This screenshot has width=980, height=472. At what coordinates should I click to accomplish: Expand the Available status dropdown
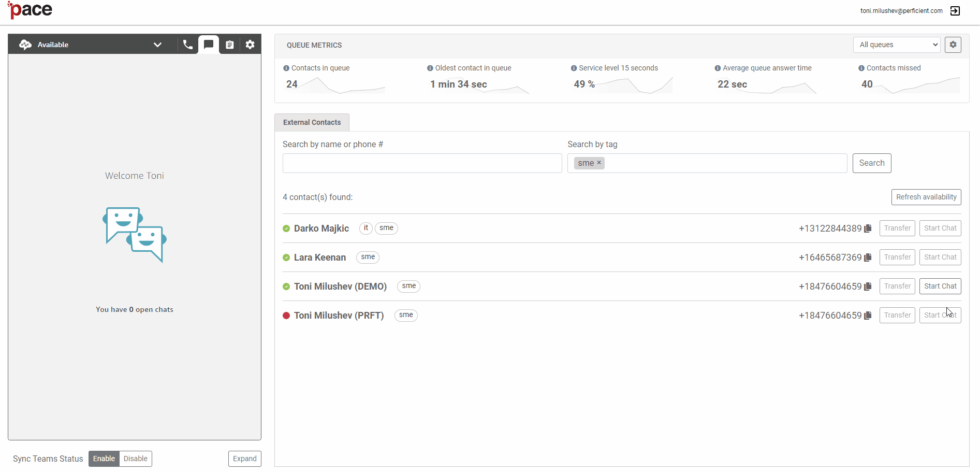157,45
